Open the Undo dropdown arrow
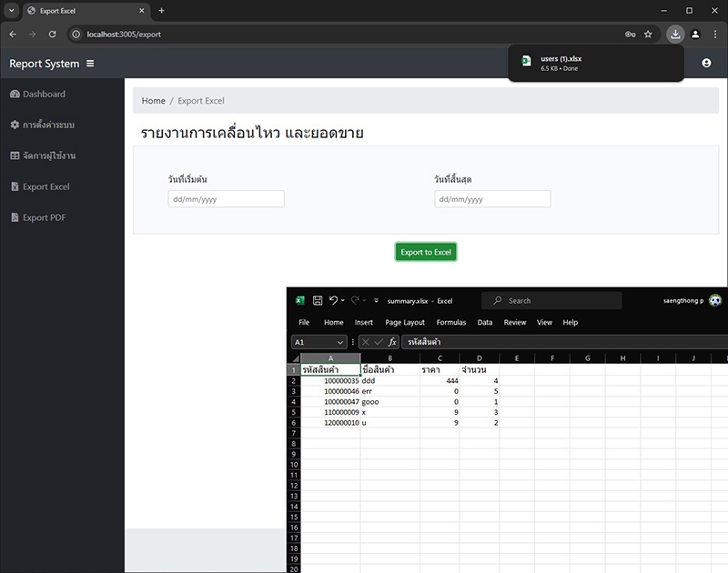This screenshot has width=728, height=573. (342, 300)
